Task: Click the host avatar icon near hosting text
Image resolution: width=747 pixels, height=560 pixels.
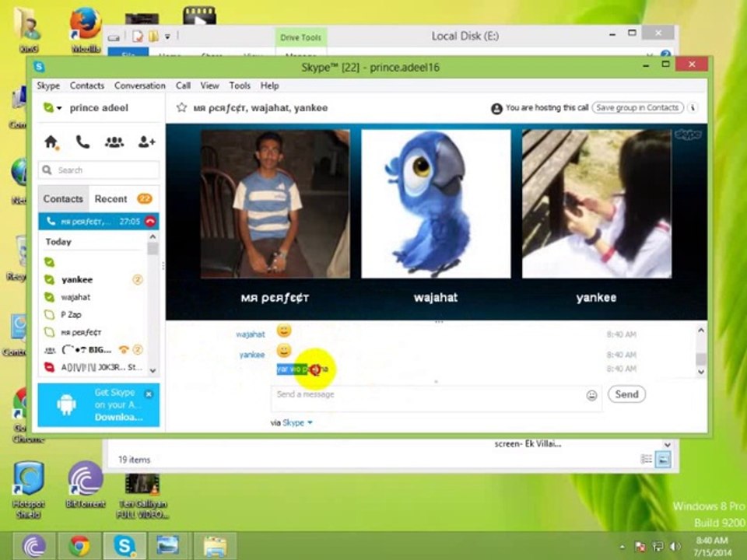Action: coord(496,109)
